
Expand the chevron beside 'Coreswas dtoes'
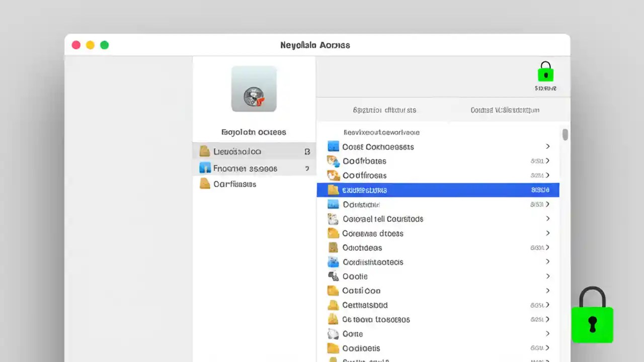pos(548,233)
